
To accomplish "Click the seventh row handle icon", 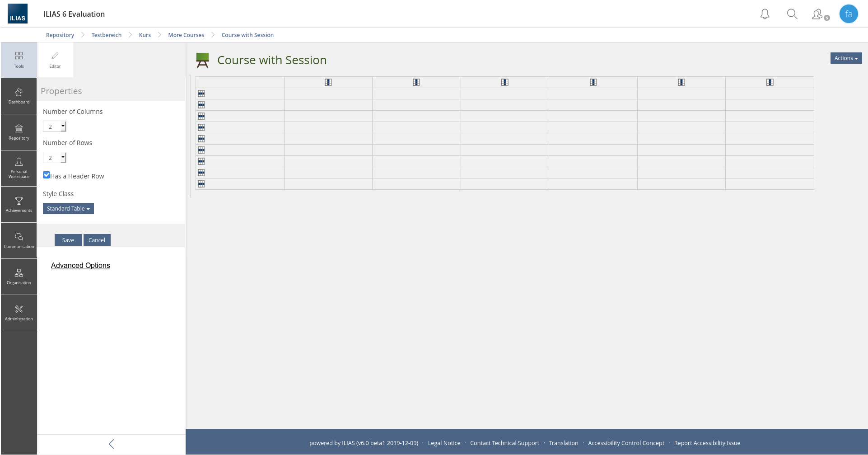I will (x=201, y=161).
